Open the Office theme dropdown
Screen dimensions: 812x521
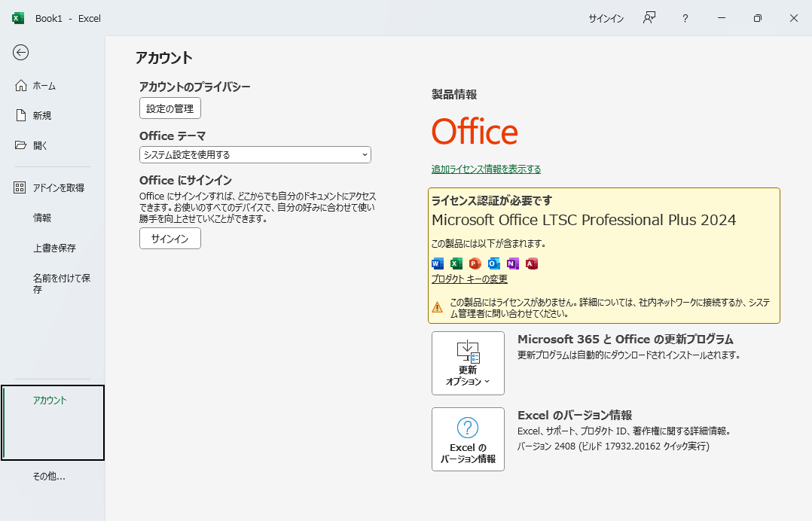tap(255, 154)
